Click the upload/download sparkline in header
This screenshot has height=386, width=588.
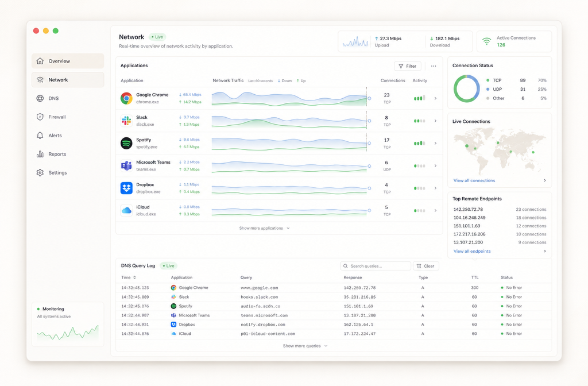(x=355, y=41)
